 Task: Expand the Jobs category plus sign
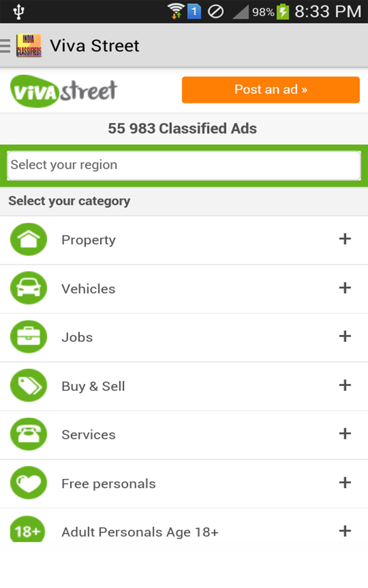(x=345, y=337)
